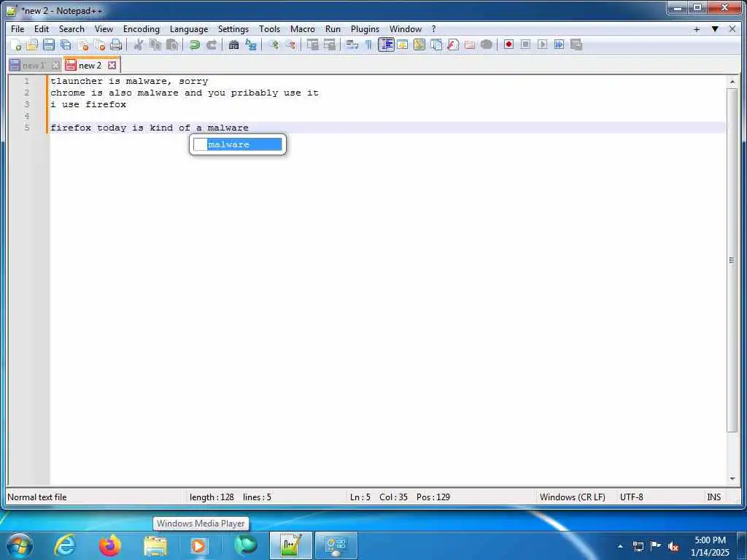
Task: Click the Close All toolbar icon
Action: tap(99, 44)
